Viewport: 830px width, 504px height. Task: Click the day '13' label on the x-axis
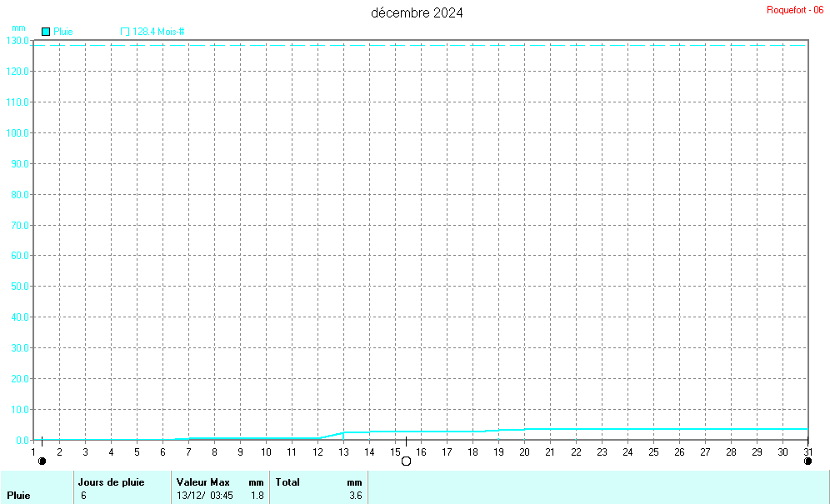click(x=343, y=452)
